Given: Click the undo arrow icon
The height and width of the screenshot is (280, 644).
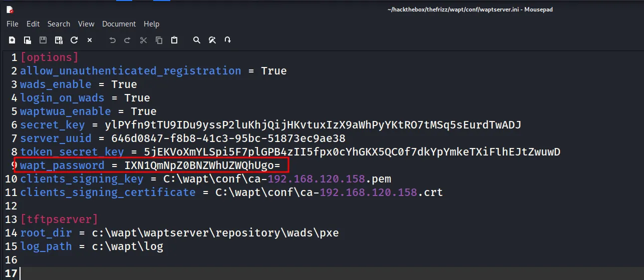Looking at the screenshot, I should click(x=113, y=40).
